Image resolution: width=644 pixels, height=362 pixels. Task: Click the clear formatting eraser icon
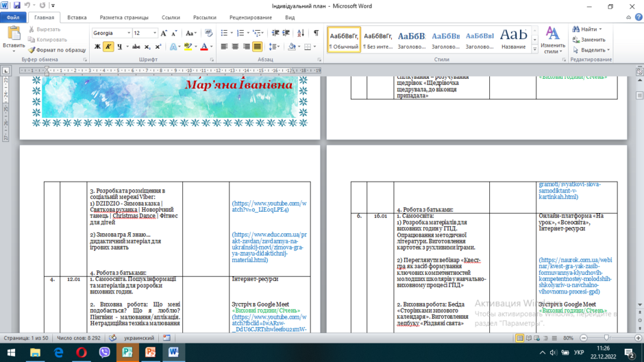(208, 34)
